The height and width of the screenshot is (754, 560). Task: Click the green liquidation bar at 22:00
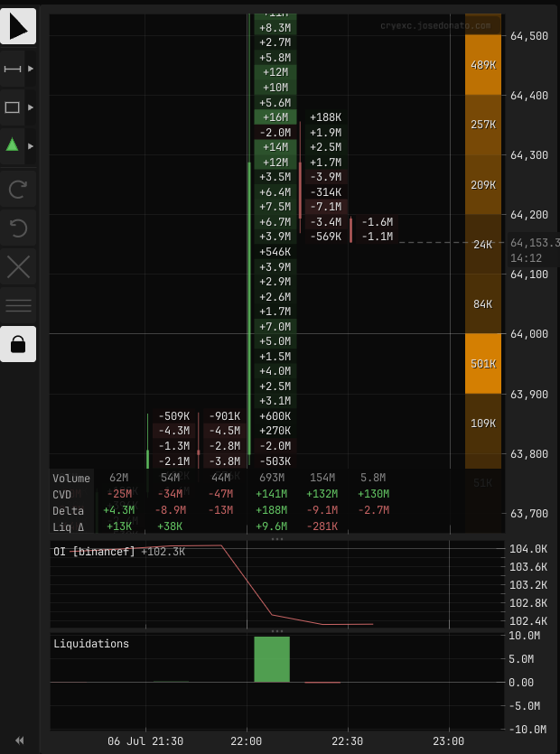(x=272, y=659)
